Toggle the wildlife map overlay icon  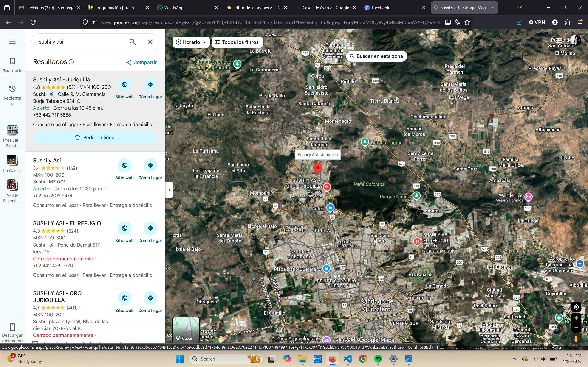tap(559, 317)
